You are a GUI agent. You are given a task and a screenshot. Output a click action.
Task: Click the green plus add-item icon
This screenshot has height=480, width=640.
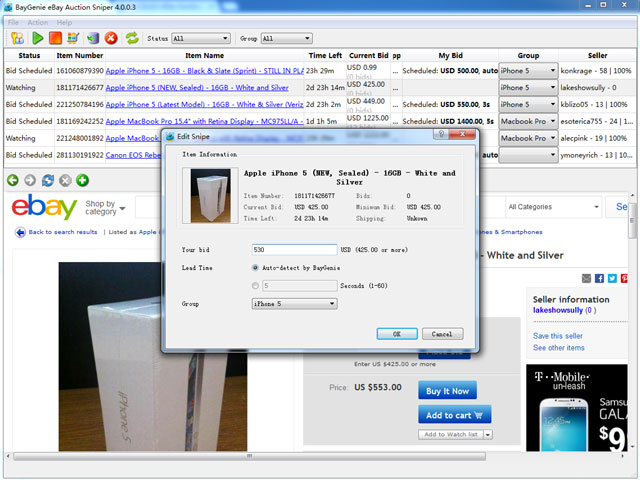tap(83, 180)
